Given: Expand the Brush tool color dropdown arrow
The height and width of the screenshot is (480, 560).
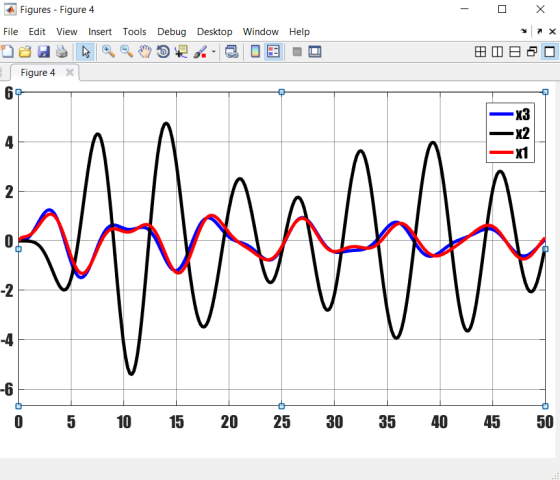Looking at the screenshot, I should [214, 52].
